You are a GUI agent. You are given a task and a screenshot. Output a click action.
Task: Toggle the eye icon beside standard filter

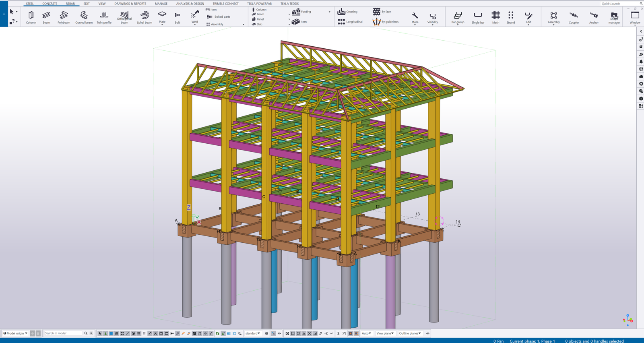(279, 333)
